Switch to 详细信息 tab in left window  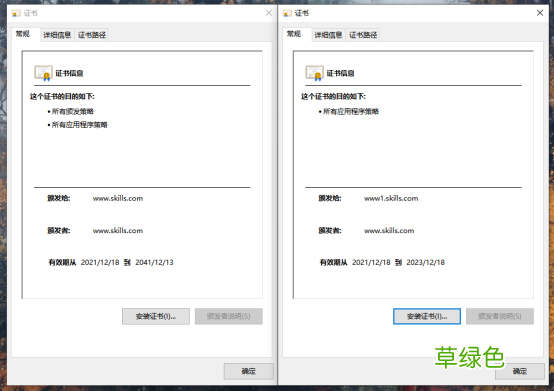(x=57, y=35)
